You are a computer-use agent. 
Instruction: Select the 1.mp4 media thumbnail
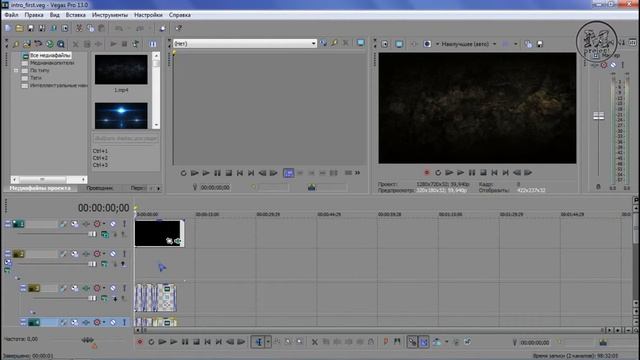pos(121,70)
